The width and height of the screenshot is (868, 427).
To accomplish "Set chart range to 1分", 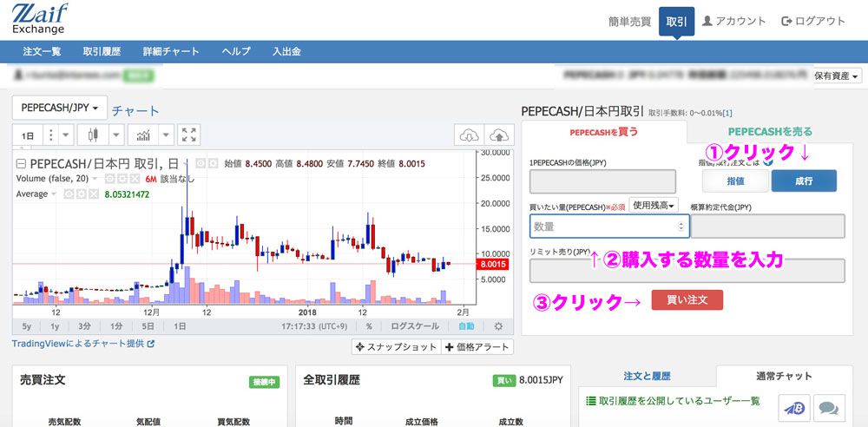I will point(116,326).
